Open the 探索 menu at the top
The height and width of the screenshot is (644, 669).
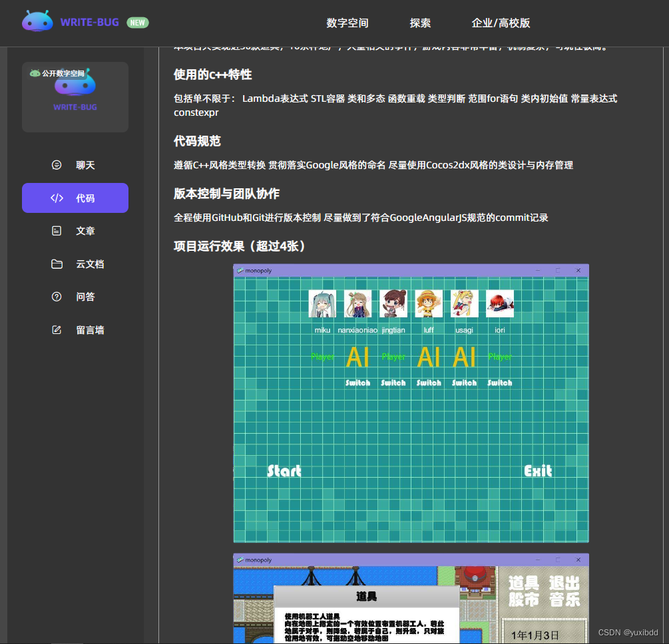pos(420,23)
